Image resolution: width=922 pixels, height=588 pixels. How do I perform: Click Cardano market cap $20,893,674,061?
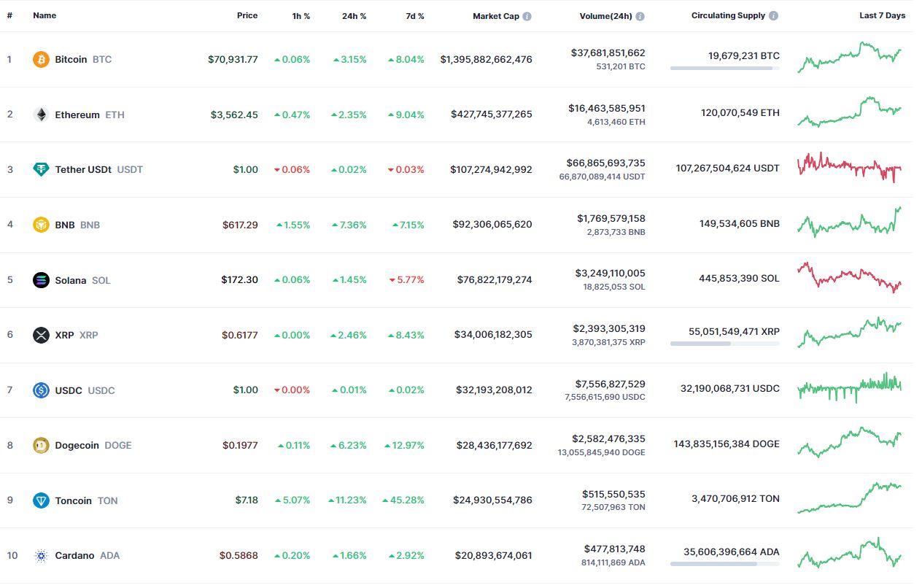point(494,555)
